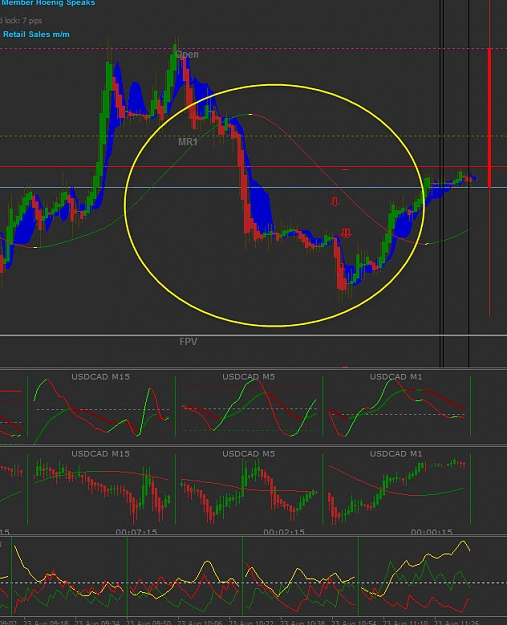This screenshot has width=507, height=625.
Task: Click the 23 Aug 10:38 time axis label
Action: tap(303, 622)
